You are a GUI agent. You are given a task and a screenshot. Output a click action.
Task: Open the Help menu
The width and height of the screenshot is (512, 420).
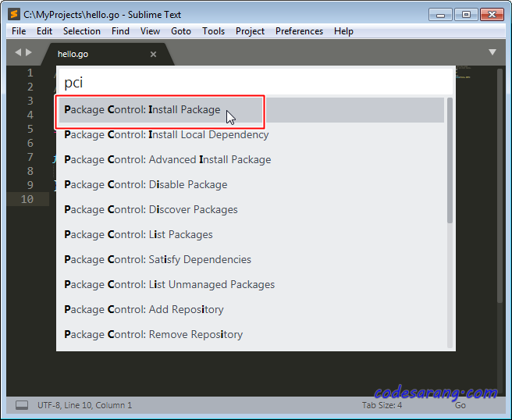(343, 31)
